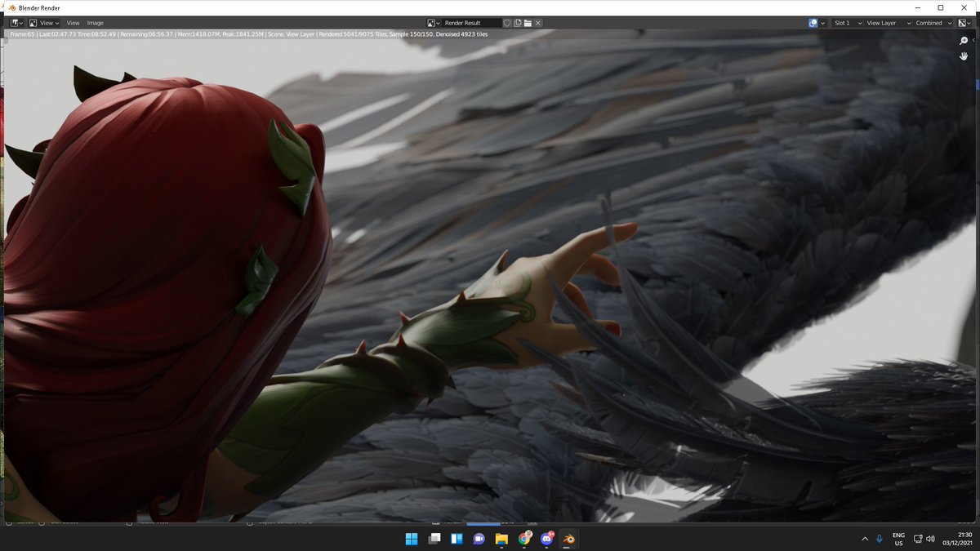Open the Chat app on the taskbar
Screen dimensions: 980x551
pyautogui.click(x=479, y=539)
